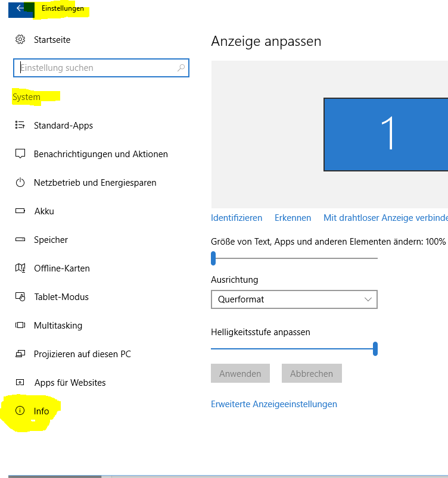Screen dimensions: 448x478
Task: Click the Abbrechen button
Action: click(x=312, y=373)
